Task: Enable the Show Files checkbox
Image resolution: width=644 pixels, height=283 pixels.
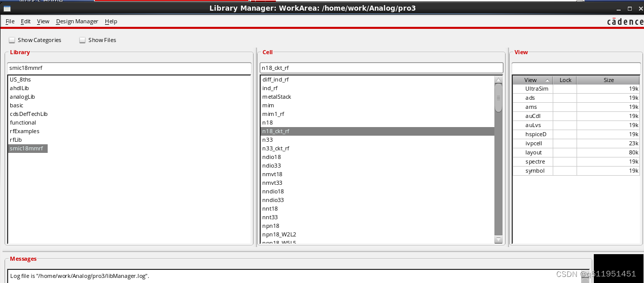Action: tap(82, 40)
